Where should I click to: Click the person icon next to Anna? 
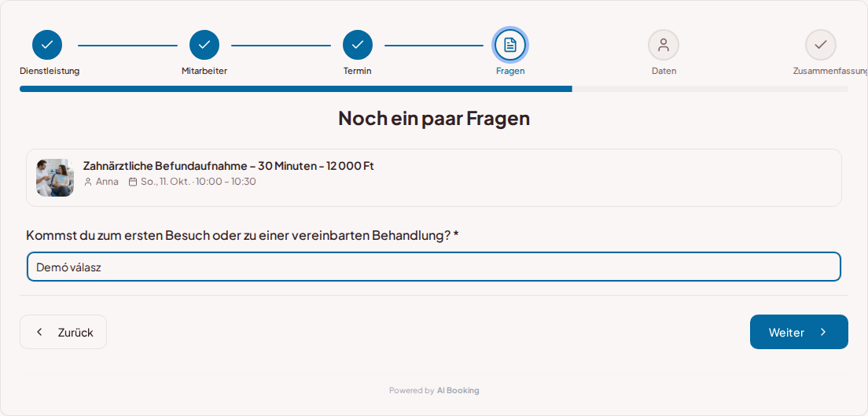pyautogui.click(x=88, y=182)
